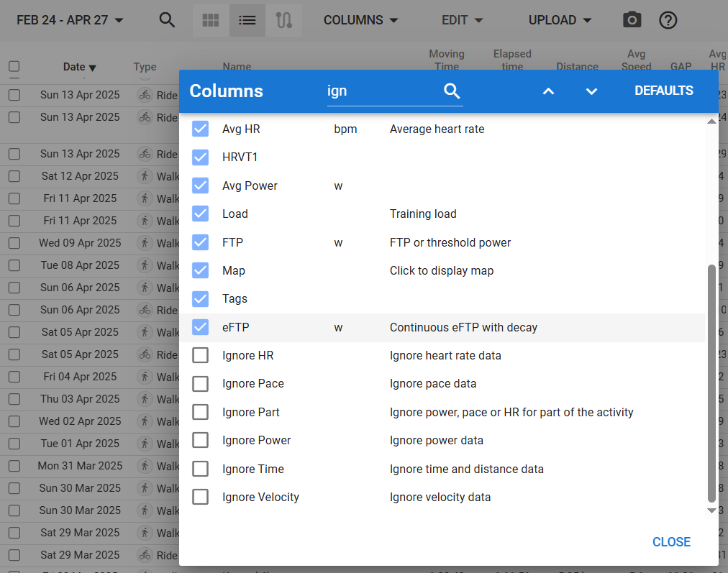Uncheck the HRVT1 column
This screenshot has width=728, height=573.
tap(200, 157)
